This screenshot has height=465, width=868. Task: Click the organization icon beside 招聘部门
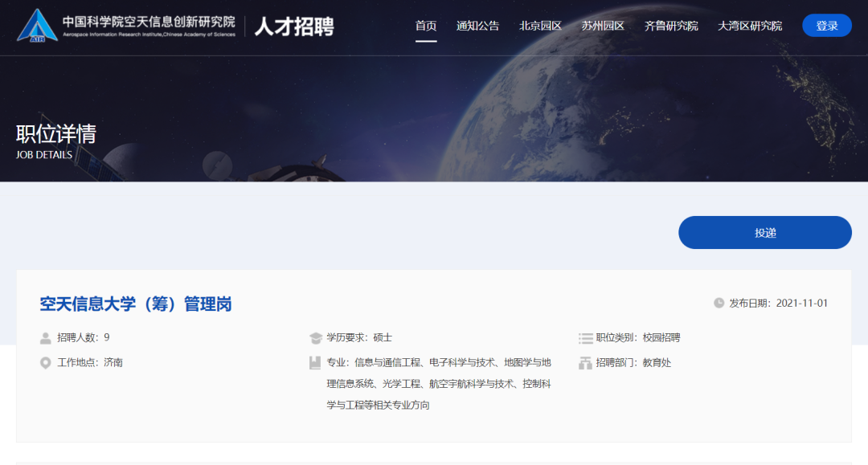585,363
